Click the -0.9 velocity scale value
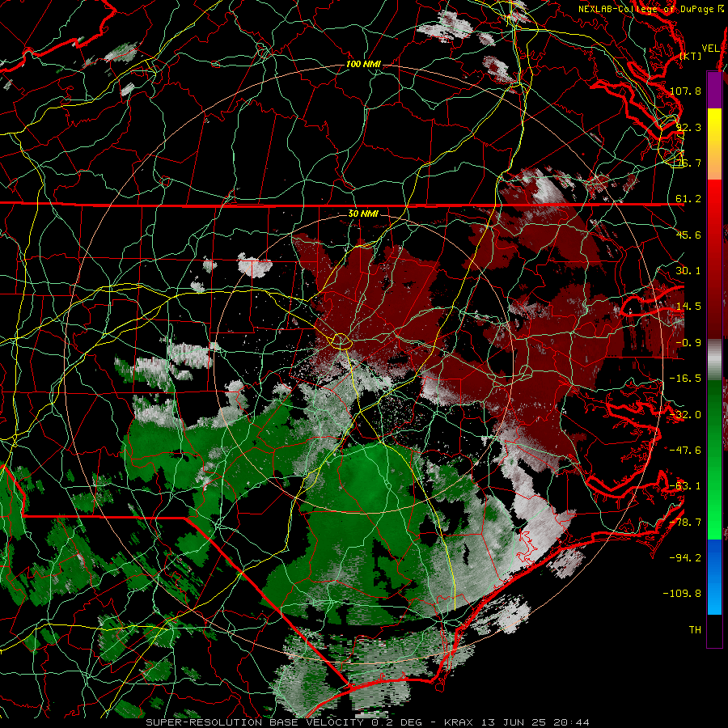The width and height of the screenshot is (728, 728). point(688,343)
